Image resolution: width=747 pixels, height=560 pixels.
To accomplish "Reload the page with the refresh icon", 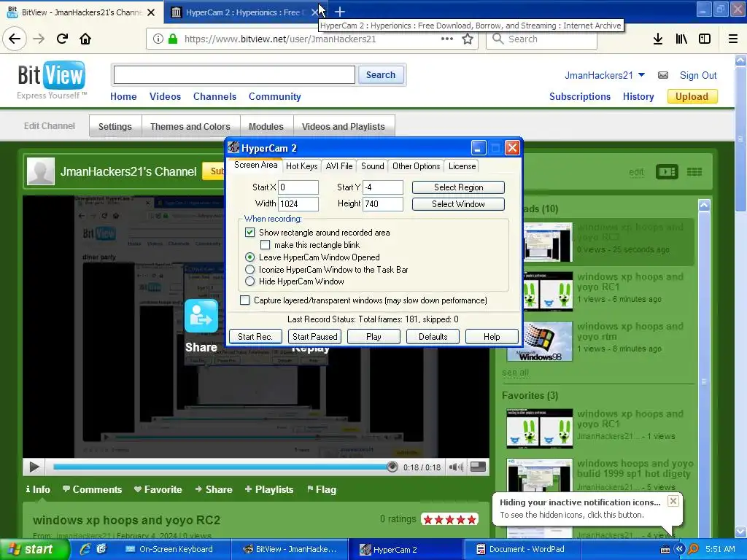I will pos(62,39).
